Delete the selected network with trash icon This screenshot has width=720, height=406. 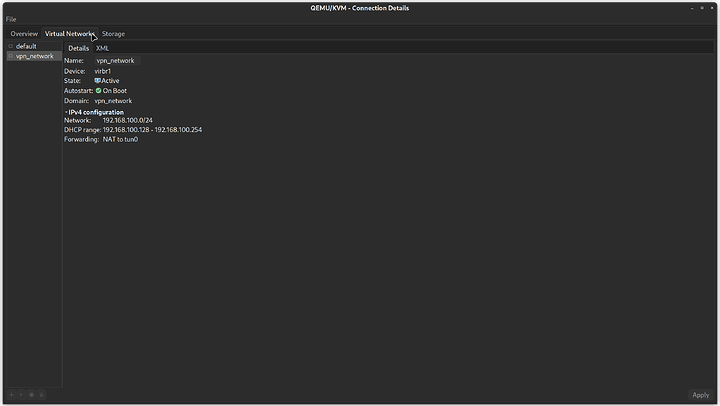(41, 395)
